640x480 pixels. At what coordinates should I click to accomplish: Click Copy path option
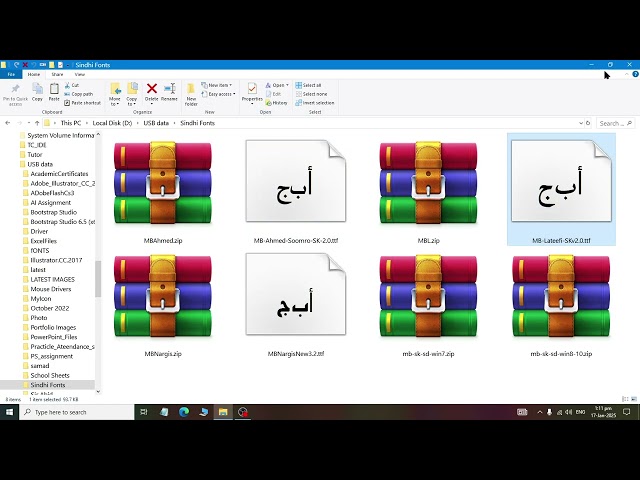78,94
